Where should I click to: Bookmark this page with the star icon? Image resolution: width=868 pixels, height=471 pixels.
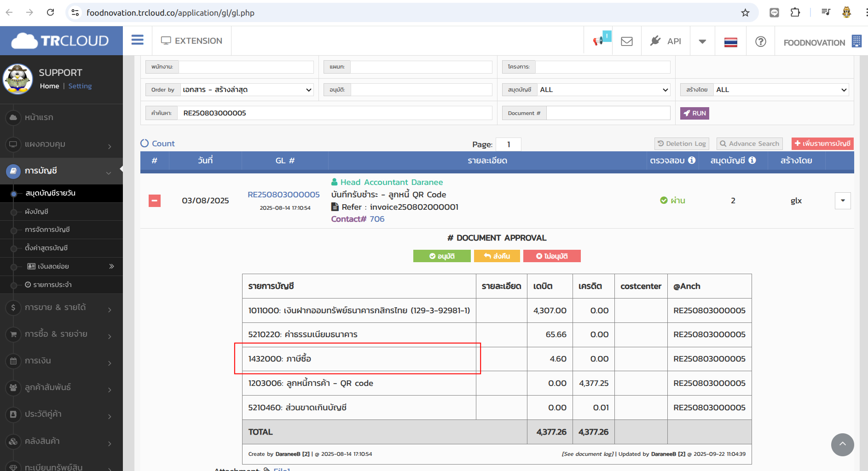pos(745,13)
